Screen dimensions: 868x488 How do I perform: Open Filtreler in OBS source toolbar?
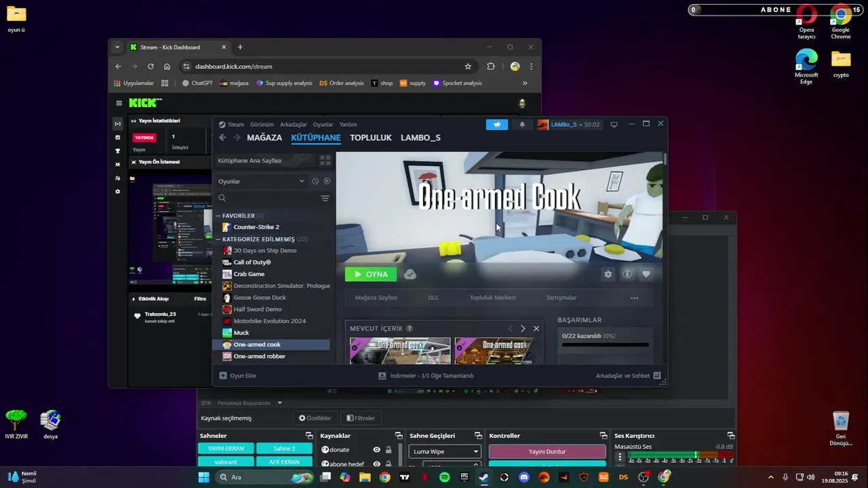pos(361,418)
